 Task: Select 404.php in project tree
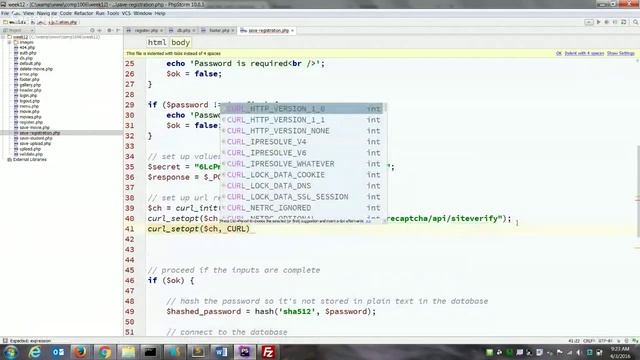point(27,48)
